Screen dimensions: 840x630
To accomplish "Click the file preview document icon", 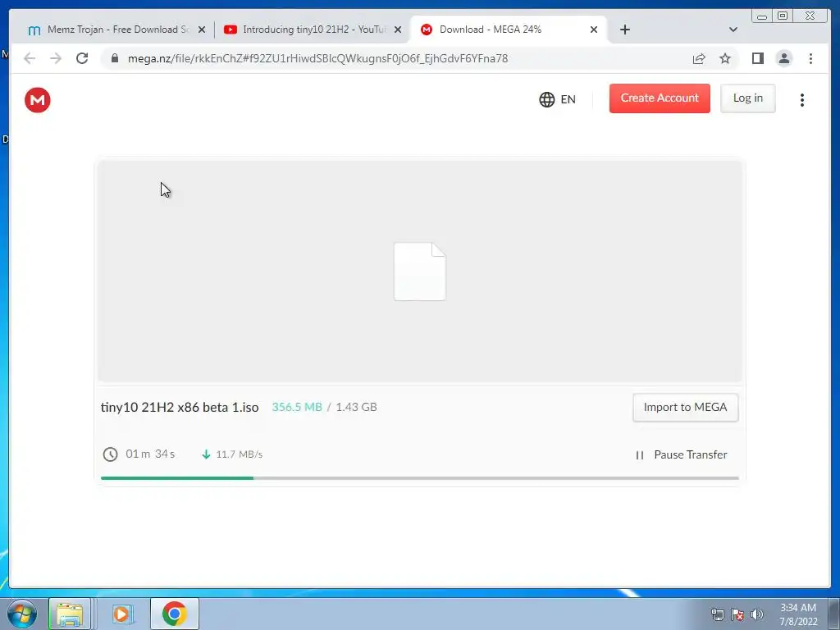I will click(x=420, y=272).
